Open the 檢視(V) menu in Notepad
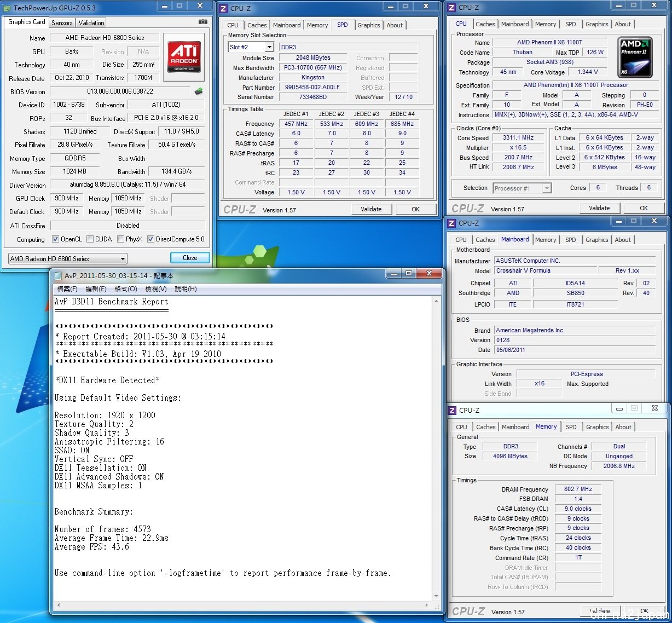The width and height of the screenshot is (672, 623). click(156, 289)
